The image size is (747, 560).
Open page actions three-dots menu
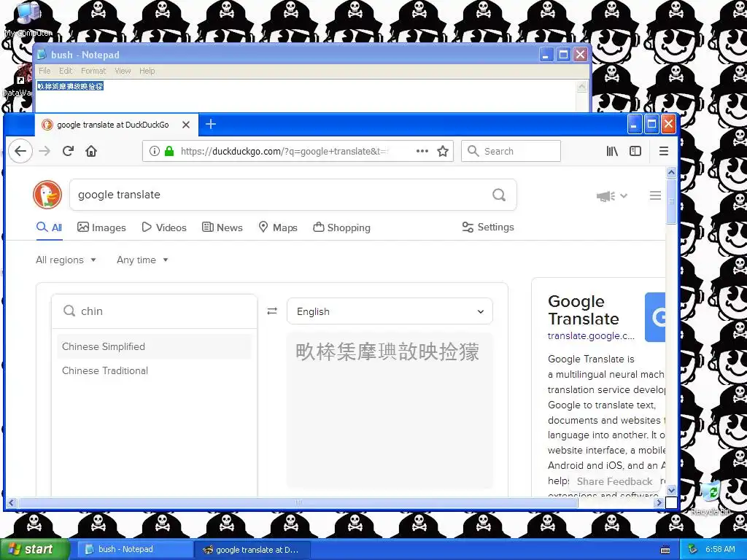[422, 151]
